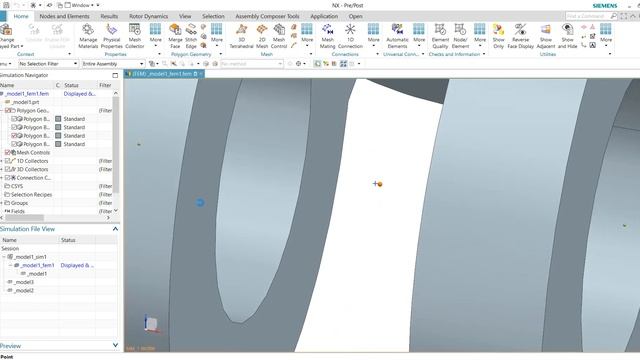The image size is (640, 360).
Task: Open Physical Properties tool
Action: click(x=111, y=36)
